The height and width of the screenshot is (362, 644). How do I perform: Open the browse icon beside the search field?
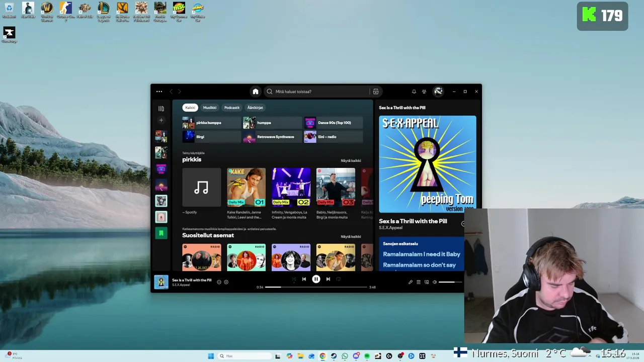[x=375, y=92]
